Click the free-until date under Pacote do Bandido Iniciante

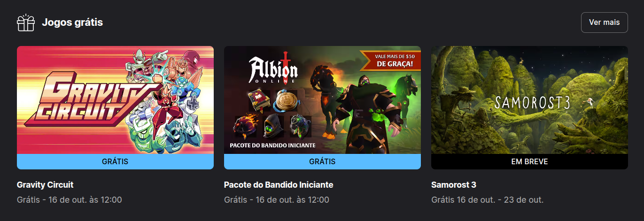click(x=277, y=200)
